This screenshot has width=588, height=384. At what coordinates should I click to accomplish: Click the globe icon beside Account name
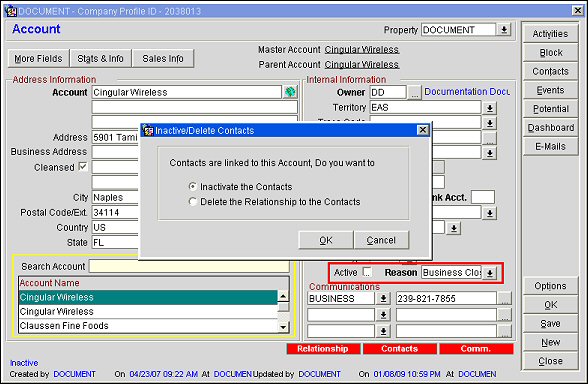click(290, 92)
